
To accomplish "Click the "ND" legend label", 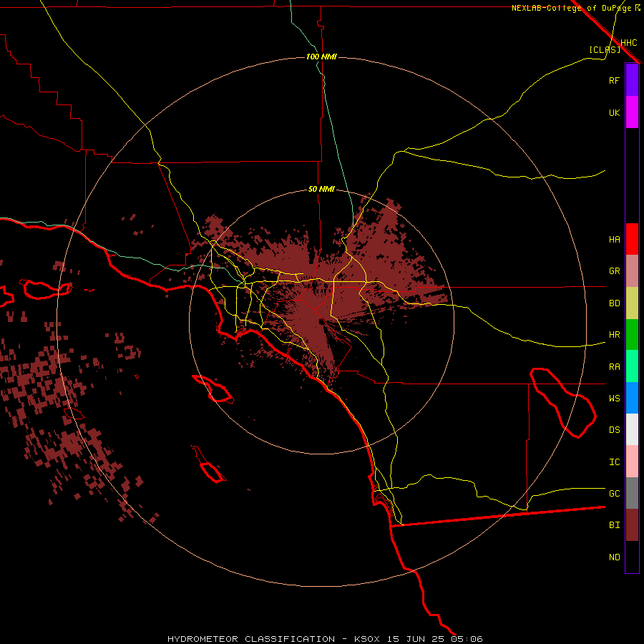I will click(x=614, y=557).
